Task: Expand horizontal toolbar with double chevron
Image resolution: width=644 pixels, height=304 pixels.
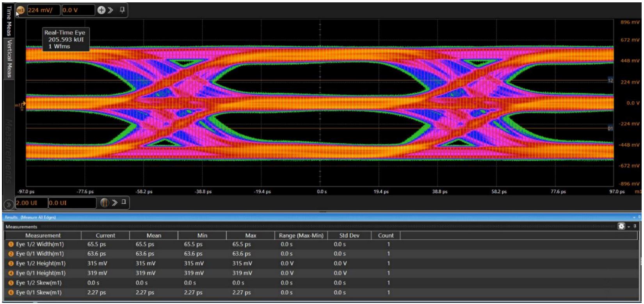Action: tap(114, 203)
